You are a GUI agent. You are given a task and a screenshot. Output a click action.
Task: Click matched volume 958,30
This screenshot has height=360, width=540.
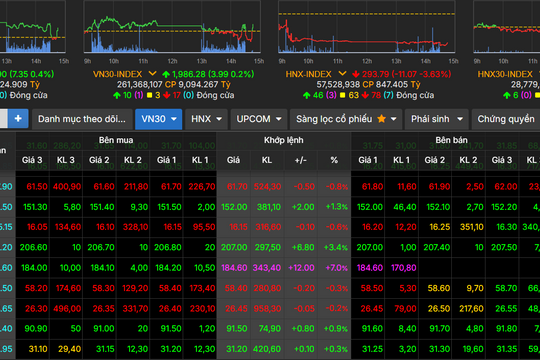[267, 308]
